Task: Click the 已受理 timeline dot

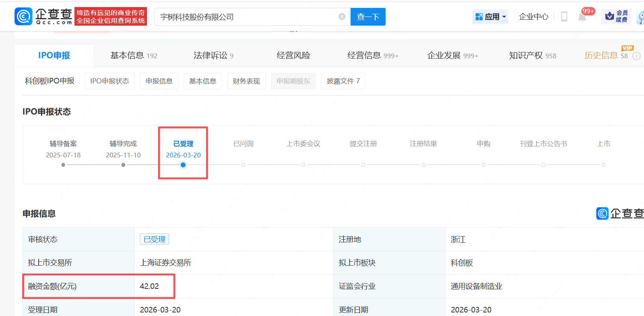Action: coord(183,165)
